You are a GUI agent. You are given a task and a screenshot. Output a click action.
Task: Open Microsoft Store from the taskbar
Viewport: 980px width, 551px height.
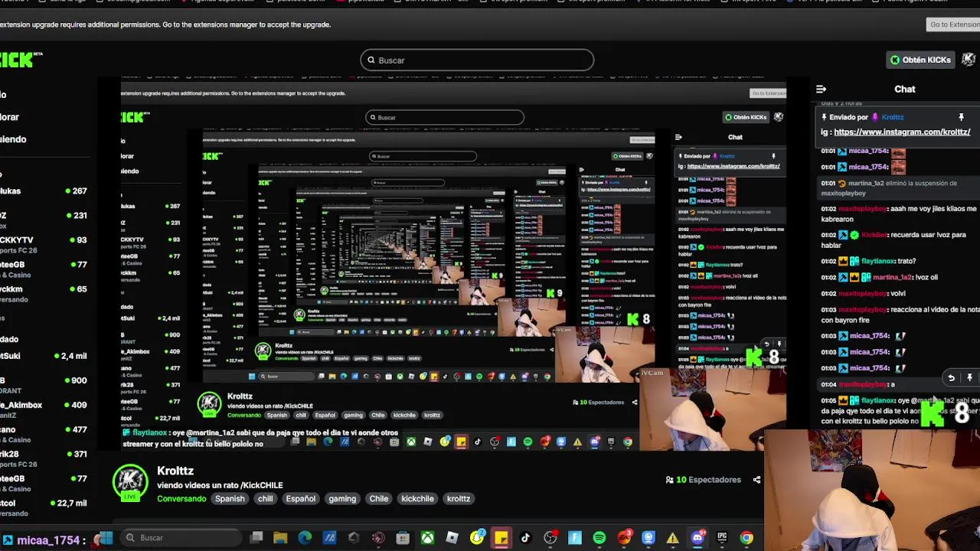[403, 538]
